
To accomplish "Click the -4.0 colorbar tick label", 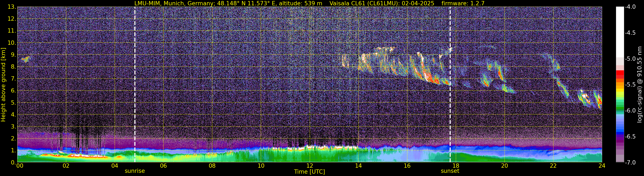I will click(x=630, y=7).
